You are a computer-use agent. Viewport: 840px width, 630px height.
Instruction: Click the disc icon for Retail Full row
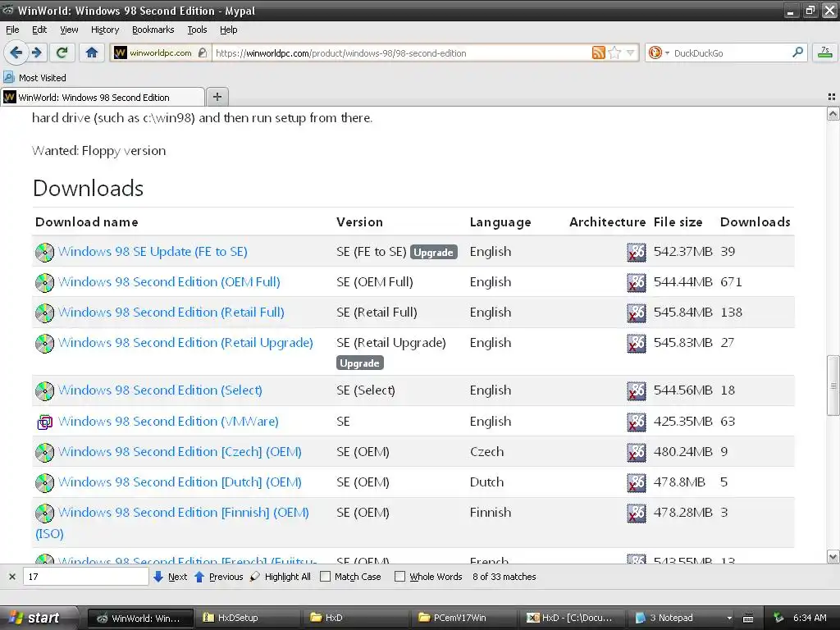point(44,313)
